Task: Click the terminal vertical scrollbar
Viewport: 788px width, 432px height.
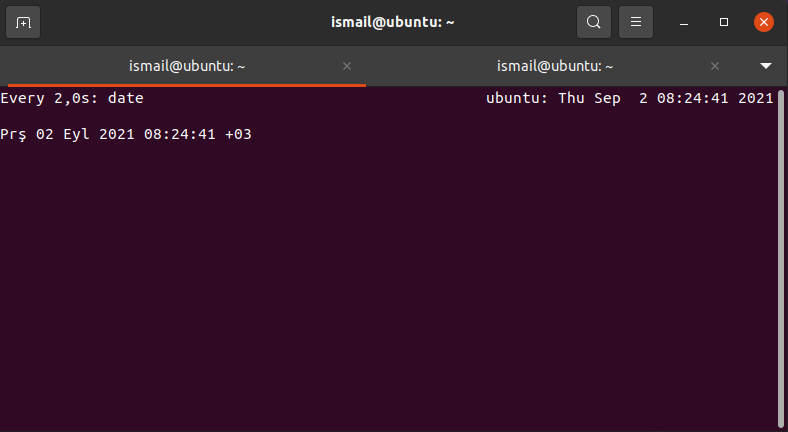Action: [780, 258]
